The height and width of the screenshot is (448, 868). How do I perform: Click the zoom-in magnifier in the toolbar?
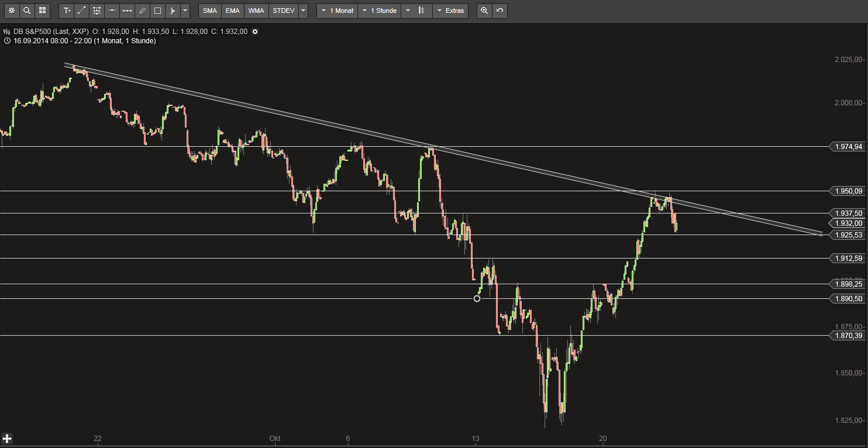483,11
